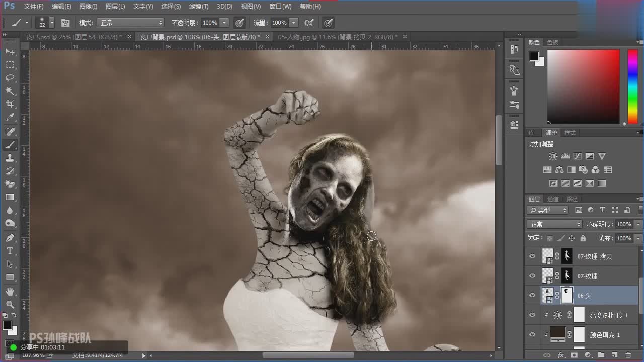Viewport: 644px width, 362px height.
Task: Select the Move tool
Action: pos(10,52)
